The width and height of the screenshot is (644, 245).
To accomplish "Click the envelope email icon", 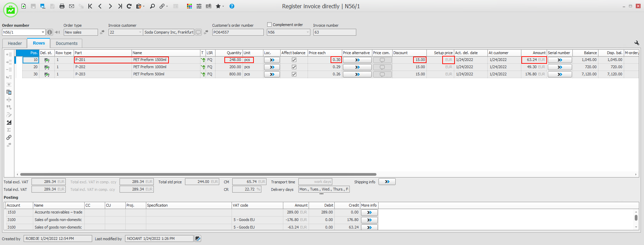I will (72, 6).
